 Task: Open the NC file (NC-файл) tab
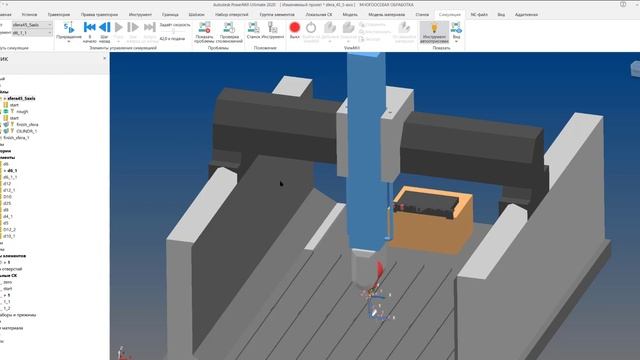coord(479,15)
